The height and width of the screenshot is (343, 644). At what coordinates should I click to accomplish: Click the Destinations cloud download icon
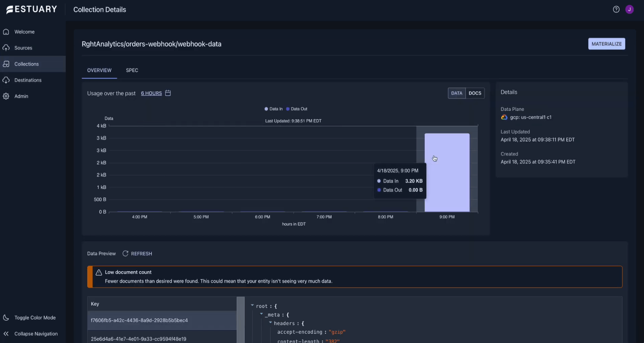pyautogui.click(x=6, y=80)
